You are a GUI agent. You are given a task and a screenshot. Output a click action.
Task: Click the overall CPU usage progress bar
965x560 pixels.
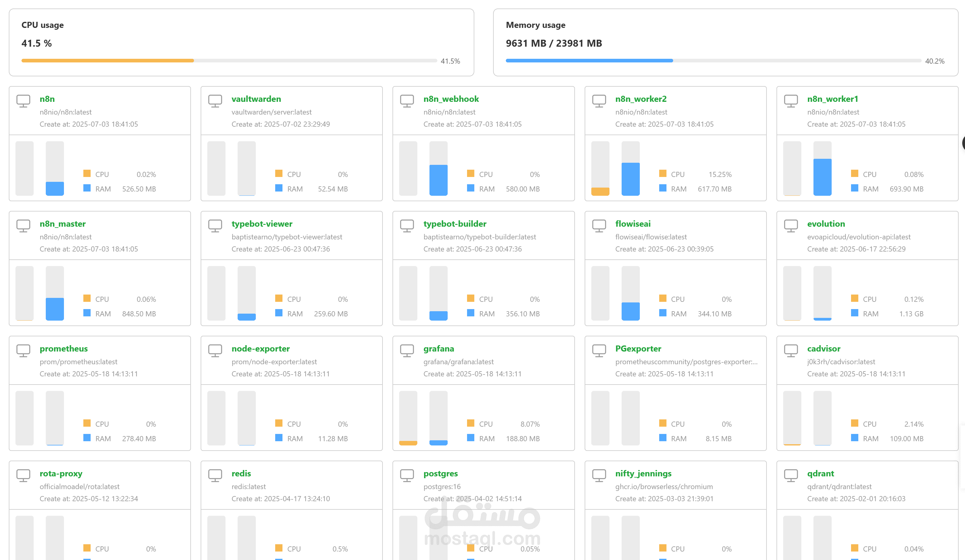[229, 61]
